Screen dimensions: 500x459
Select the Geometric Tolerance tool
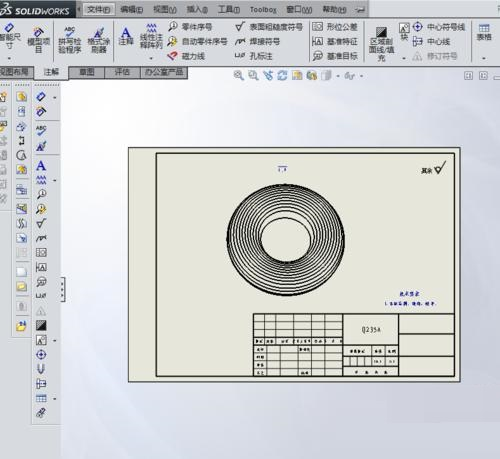tap(335, 27)
